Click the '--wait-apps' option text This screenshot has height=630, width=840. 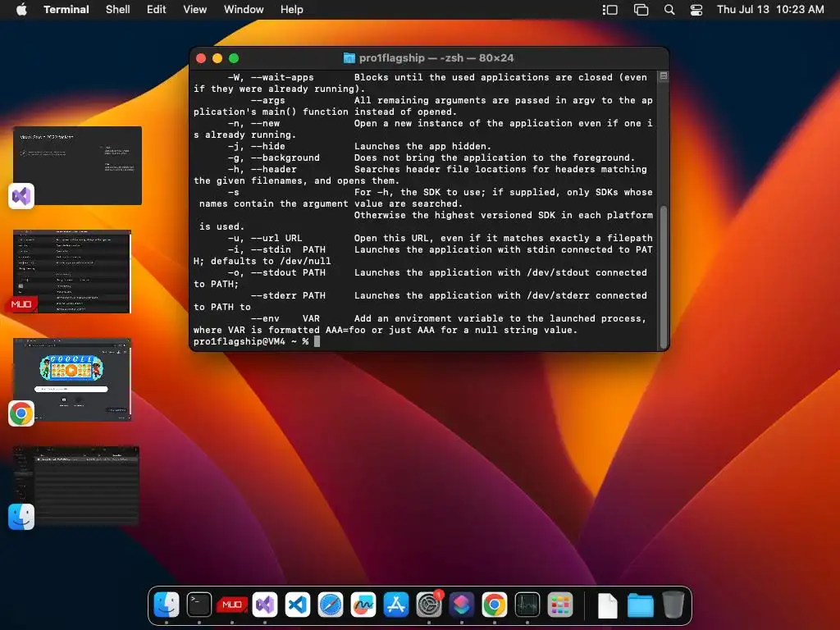(282, 77)
